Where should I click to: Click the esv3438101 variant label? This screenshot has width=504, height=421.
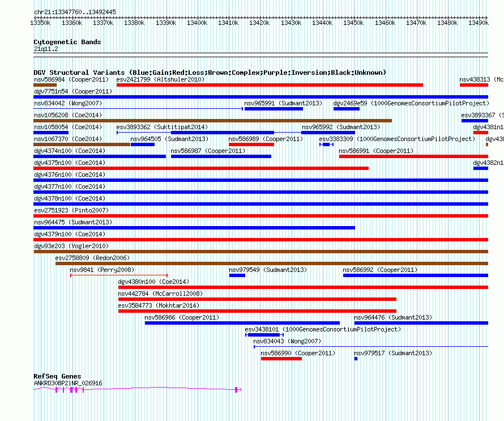(323, 329)
